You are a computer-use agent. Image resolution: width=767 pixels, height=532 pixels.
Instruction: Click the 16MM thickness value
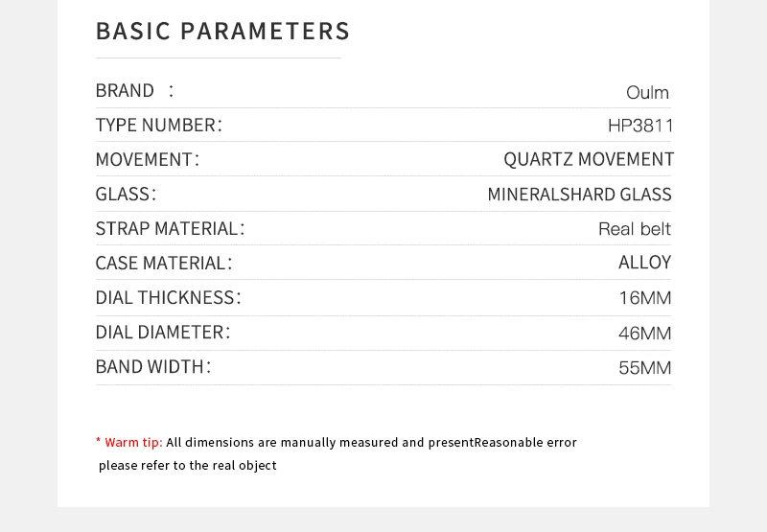(644, 298)
